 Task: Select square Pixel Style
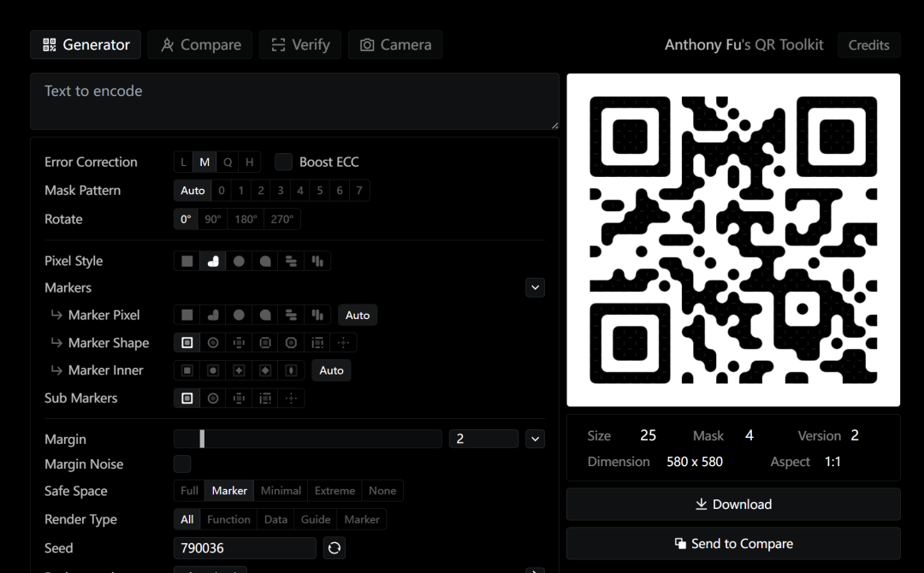[187, 262]
